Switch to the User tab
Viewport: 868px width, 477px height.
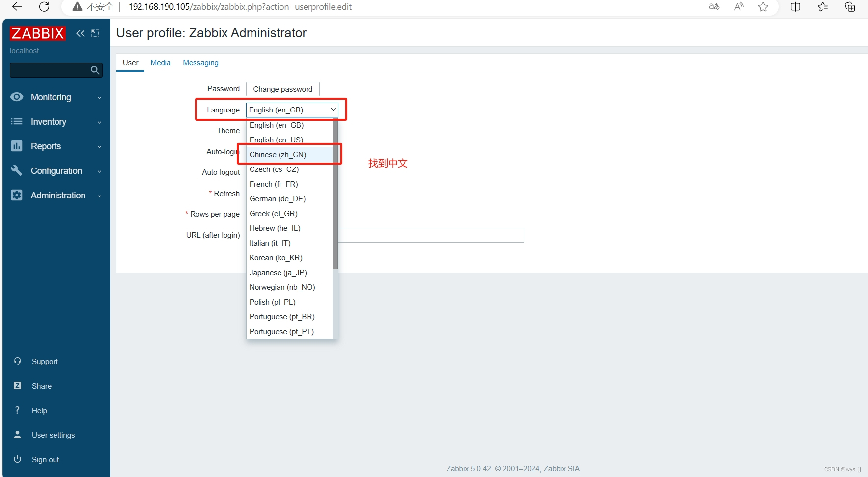pyautogui.click(x=130, y=63)
